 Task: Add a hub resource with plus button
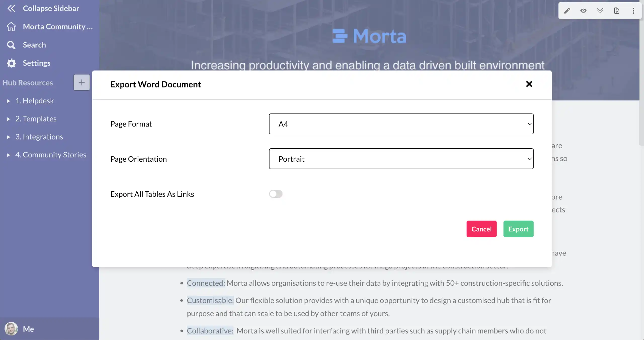coord(82,82)
